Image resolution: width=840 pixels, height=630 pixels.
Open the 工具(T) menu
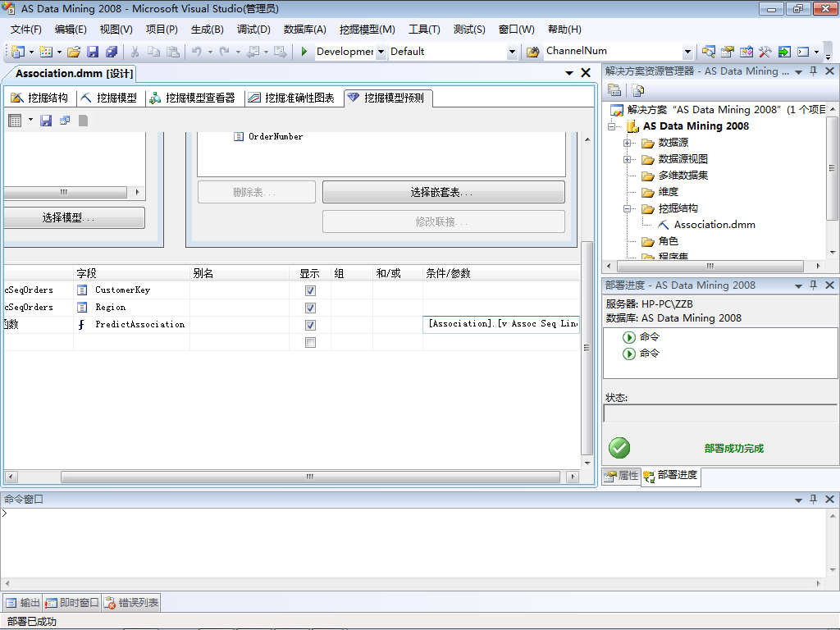click(424, 30)
